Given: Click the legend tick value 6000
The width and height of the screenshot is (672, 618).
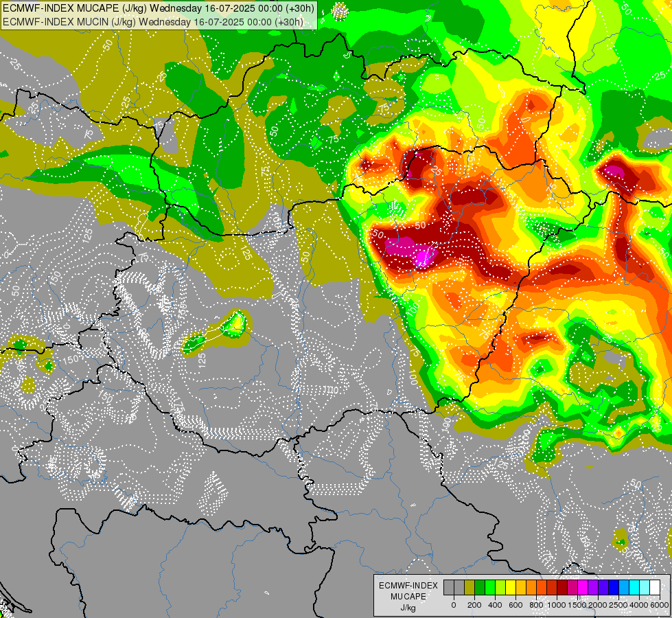Looking at the screenshot, I should coord(659,605).
